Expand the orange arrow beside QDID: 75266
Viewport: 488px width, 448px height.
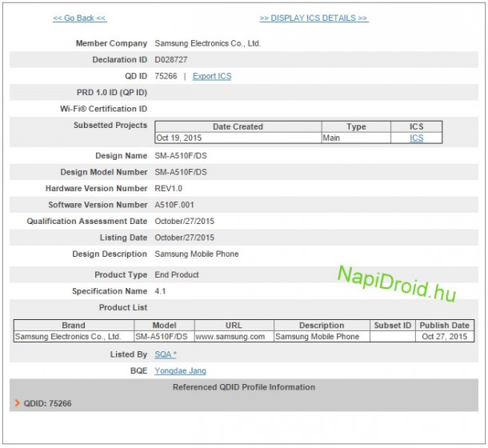click(17, 403)
